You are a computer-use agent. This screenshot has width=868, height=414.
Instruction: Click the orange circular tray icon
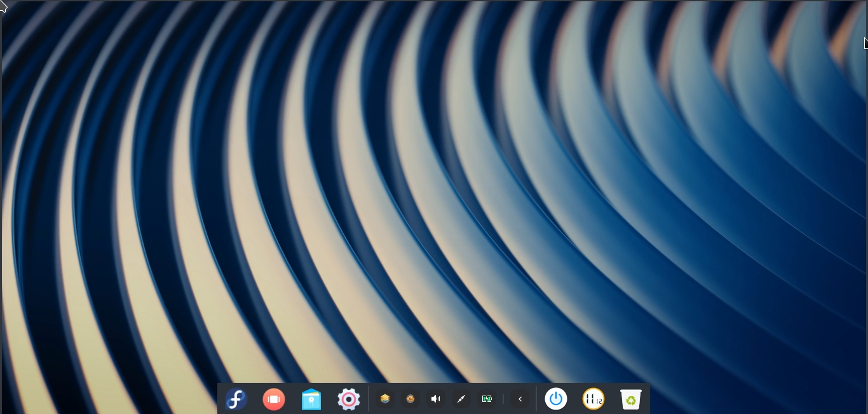(x=410, y=399)
